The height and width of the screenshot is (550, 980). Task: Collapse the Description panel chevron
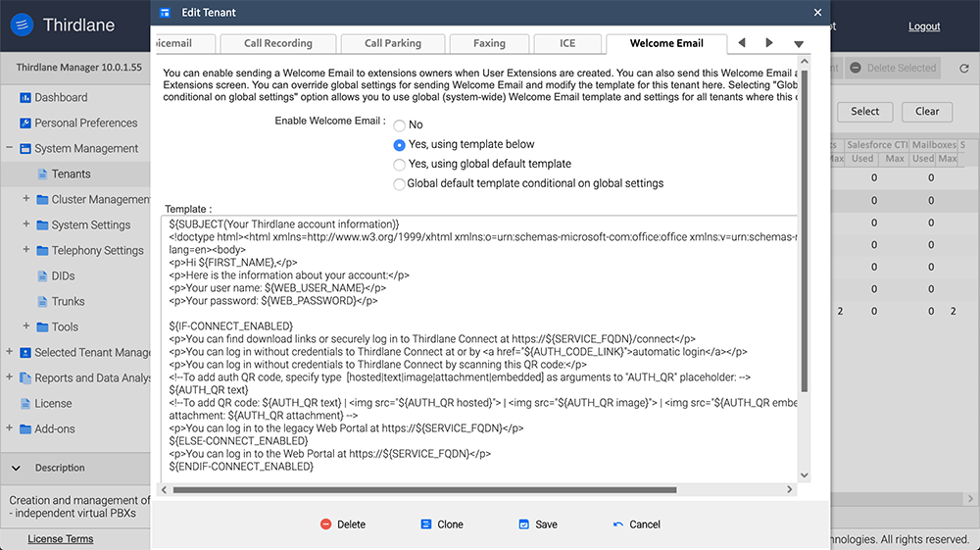pos(16,468)
